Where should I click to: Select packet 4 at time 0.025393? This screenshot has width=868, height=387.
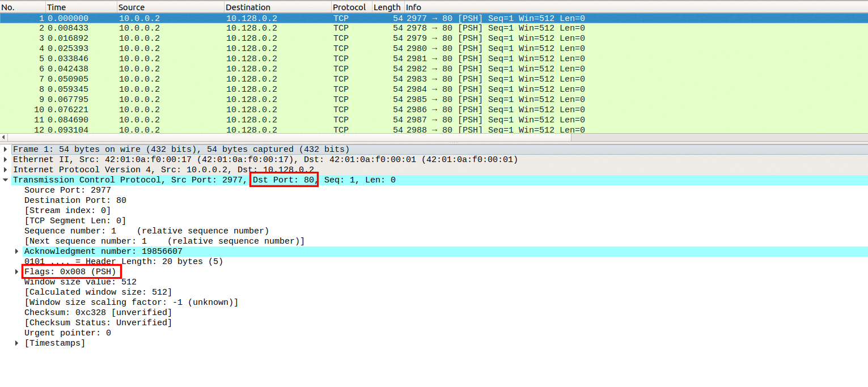(x=434, y=49)
